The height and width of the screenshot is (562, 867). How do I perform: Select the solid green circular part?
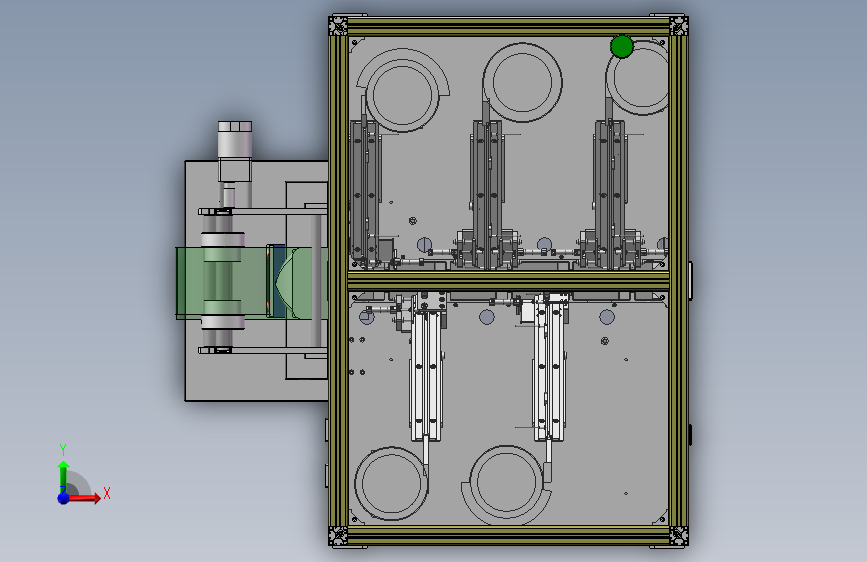pos(621,46)
